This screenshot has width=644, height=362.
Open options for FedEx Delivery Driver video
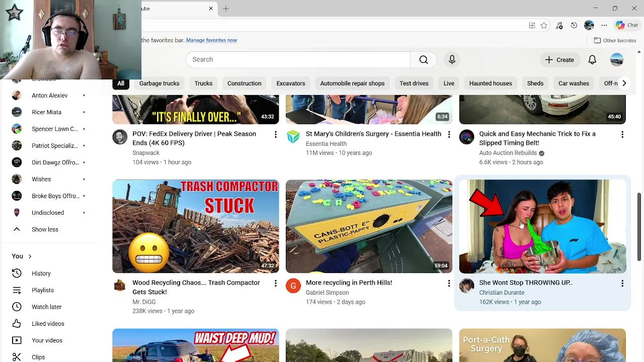pos(275,134)
